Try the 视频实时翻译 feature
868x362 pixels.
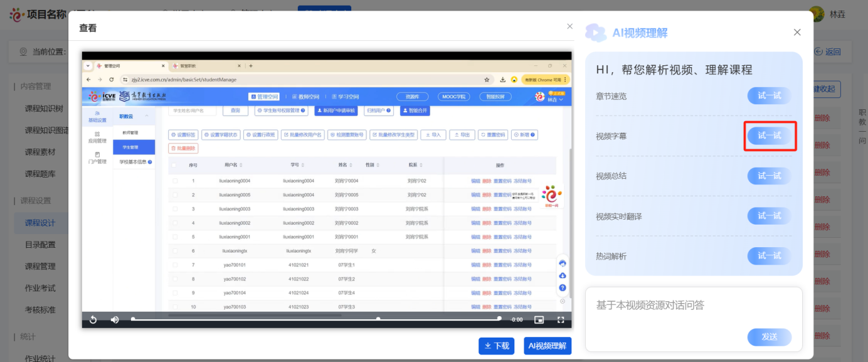(x=770, y=216)
